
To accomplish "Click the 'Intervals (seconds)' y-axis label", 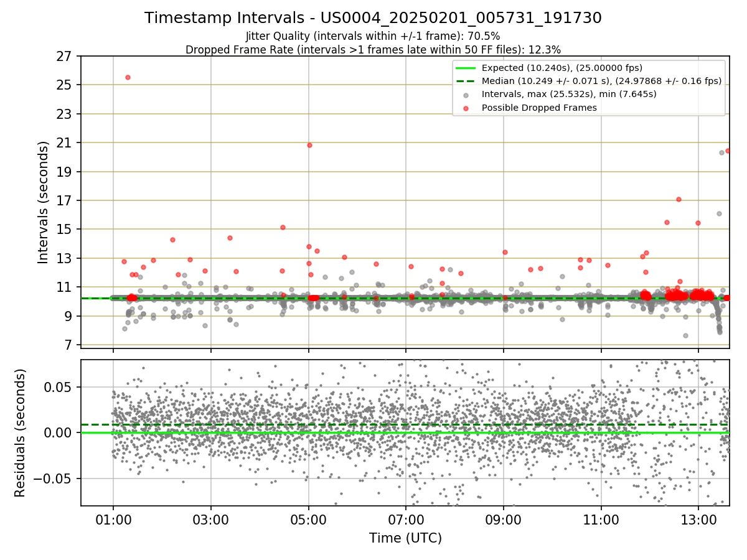I will [x=43, y=202].
